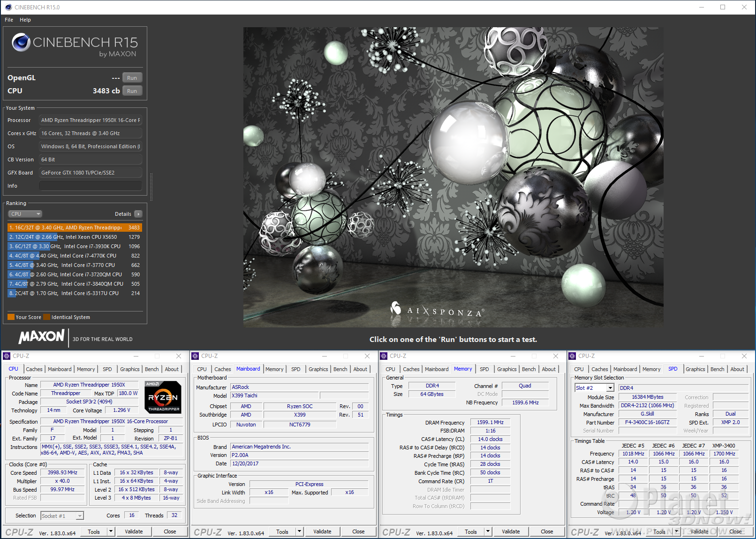Click the AIXSPONZA logo in the render
This screenshot has width=756, height=539.
click(x=437, y=310)
